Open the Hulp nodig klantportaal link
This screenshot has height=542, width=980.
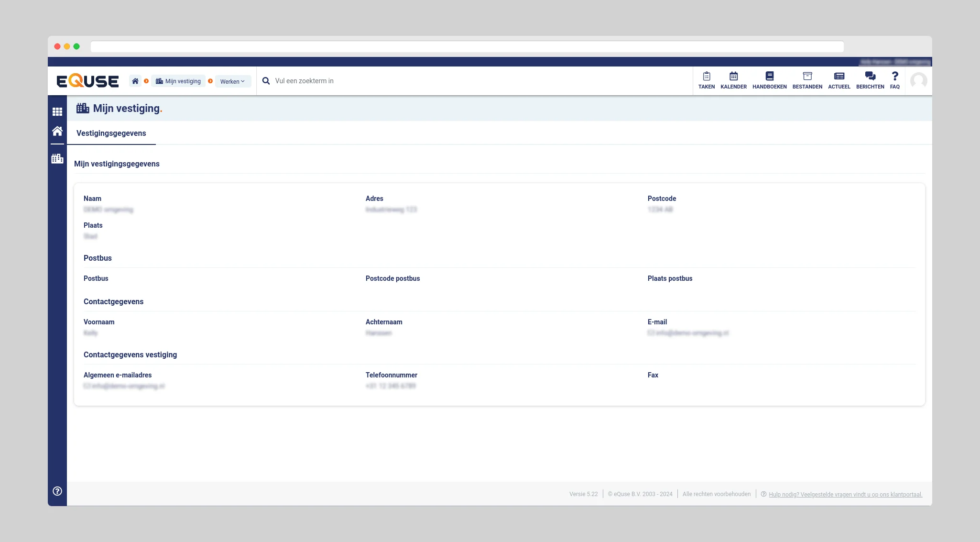(845, 494)
